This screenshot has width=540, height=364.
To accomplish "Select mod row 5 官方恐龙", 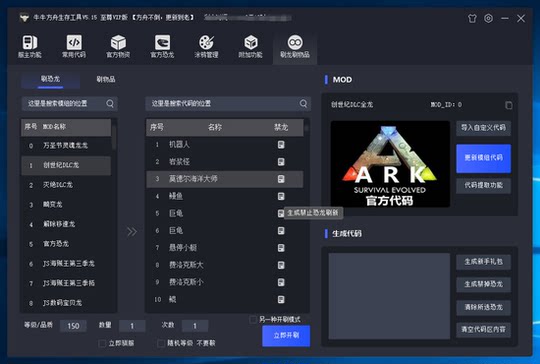I will pos(66,244).
